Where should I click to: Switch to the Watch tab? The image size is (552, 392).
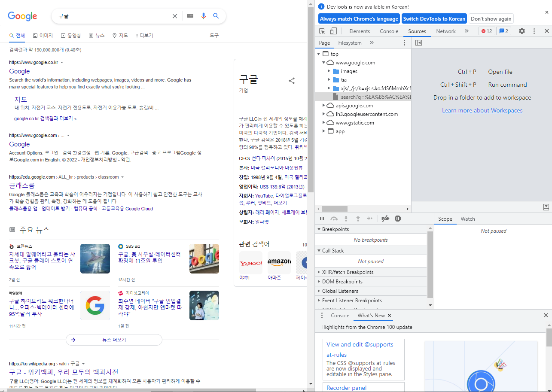468,219
